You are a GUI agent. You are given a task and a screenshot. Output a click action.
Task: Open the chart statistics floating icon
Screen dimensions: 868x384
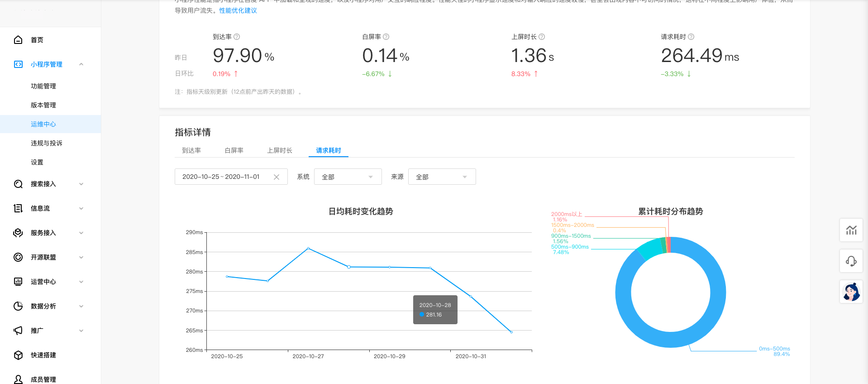(x=851, y=230)
